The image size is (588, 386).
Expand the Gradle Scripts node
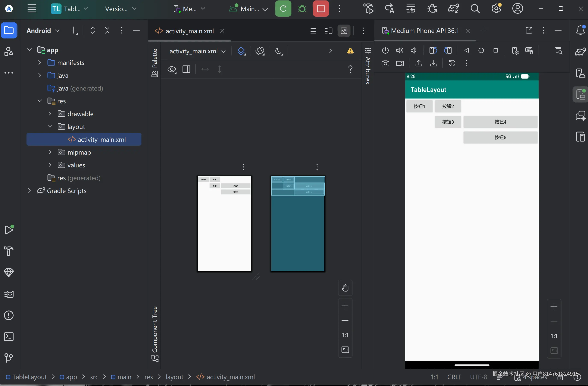pyautogui.click(x=29, y=190)
